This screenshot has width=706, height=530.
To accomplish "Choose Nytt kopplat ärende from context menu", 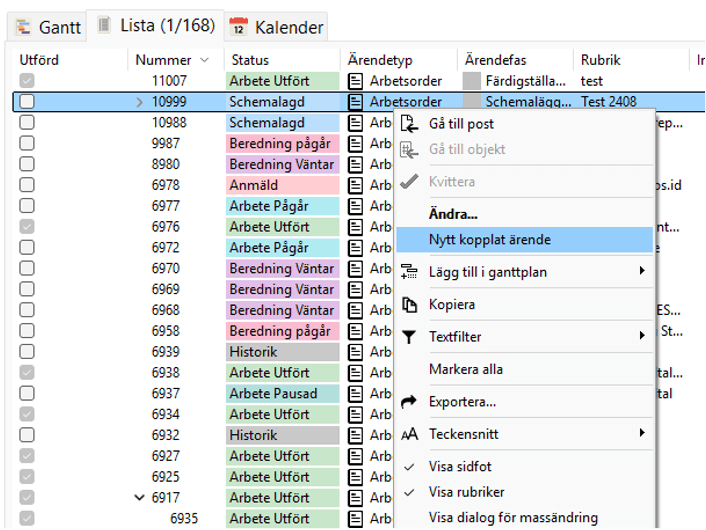I will [490, 240].
